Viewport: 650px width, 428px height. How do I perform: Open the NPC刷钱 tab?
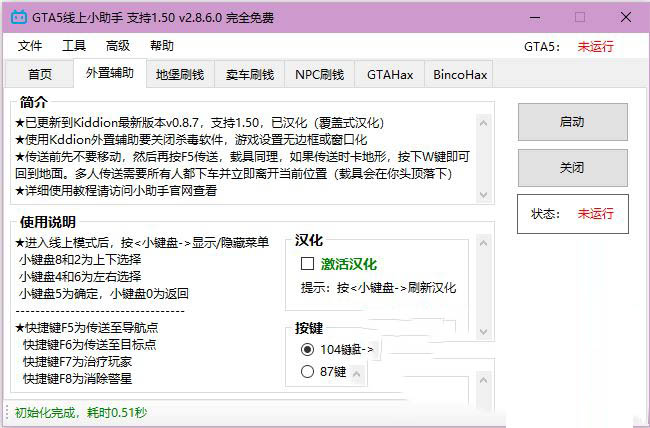pyautogui.click(x=319, y=75)
